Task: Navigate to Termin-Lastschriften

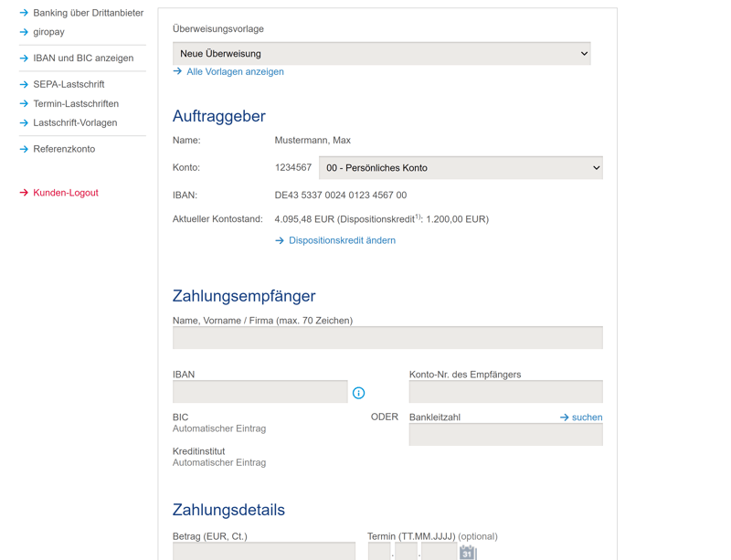Action: click(x=75, y=104)
